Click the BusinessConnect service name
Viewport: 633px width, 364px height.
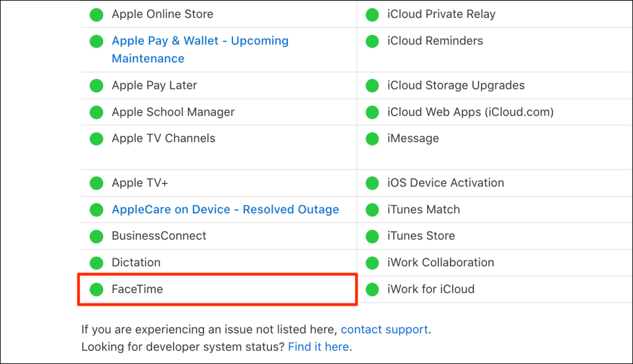tap(159, 235)
